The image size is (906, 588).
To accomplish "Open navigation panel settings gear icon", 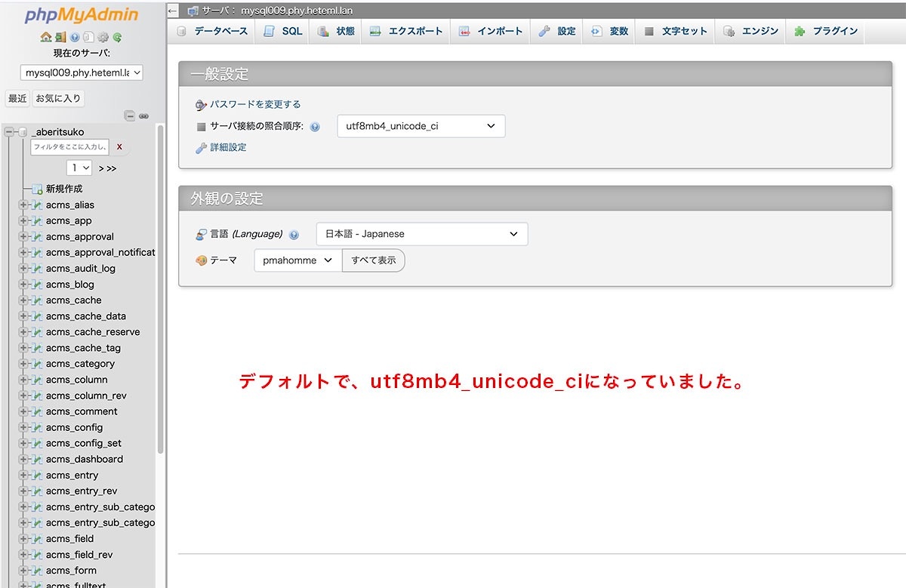I will click(103, 37).
